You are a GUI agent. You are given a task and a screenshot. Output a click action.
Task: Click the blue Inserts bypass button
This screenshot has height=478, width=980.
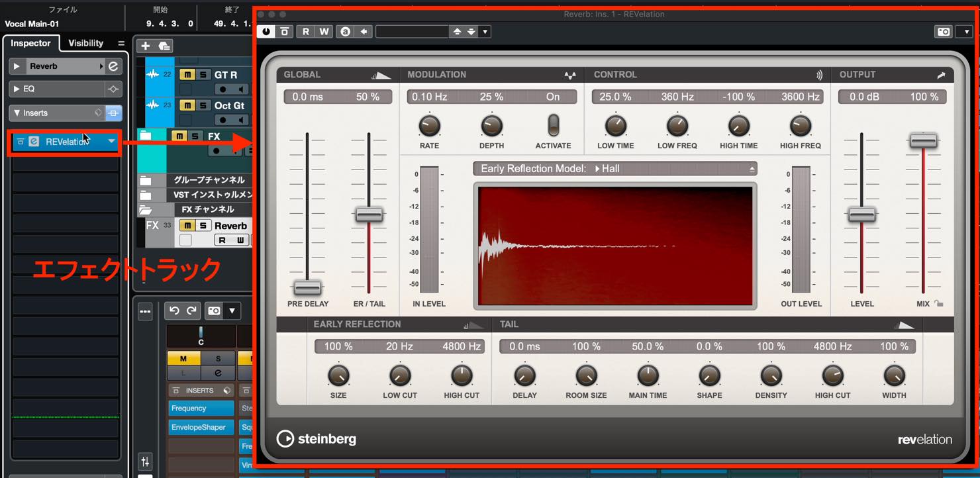point(113,113)
